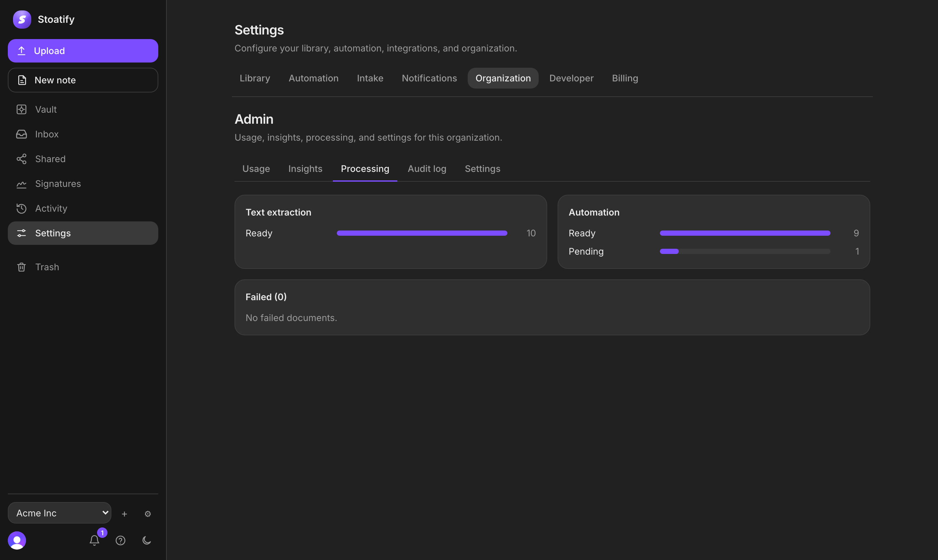Switch to the Billing tab
Image resolution: width=938 pixels, height=560 pixels.
pos(625,78)
